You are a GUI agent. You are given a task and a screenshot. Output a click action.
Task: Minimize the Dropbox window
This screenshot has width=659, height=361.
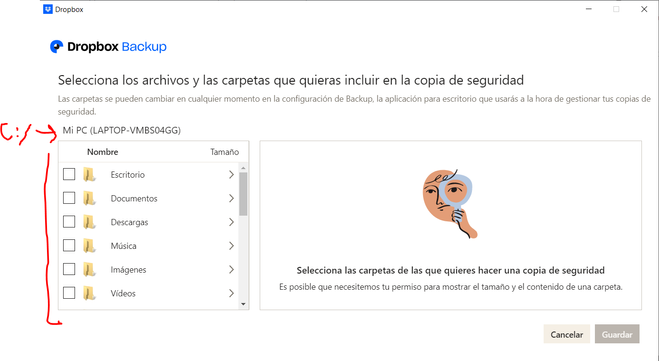[589, 9]
